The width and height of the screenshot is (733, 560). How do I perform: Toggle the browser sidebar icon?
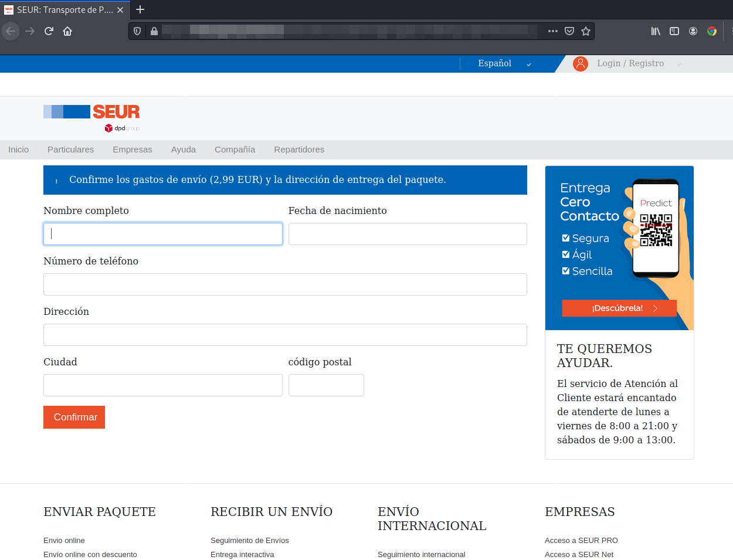pyautogui.click(x=674, y=31)
